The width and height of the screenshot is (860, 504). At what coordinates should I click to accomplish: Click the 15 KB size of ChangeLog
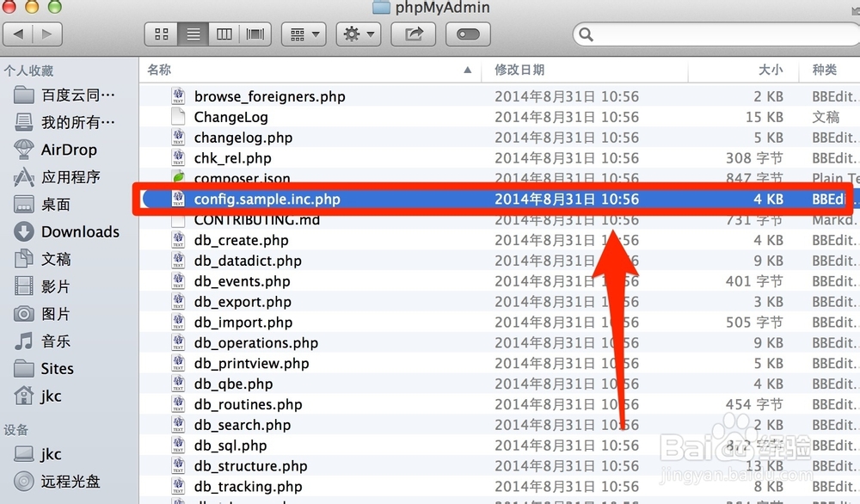[x=764, y=117]
